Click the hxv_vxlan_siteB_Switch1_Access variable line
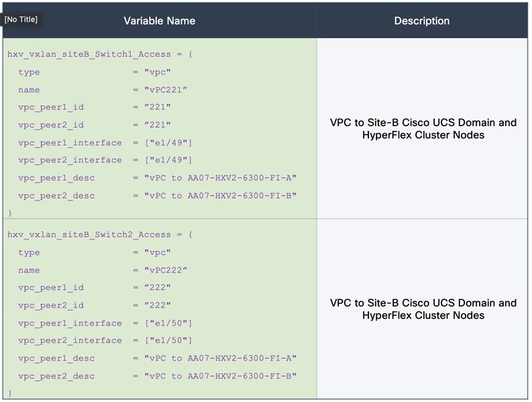The height and width of the screenshot is (402, 532). coord(100,54)
